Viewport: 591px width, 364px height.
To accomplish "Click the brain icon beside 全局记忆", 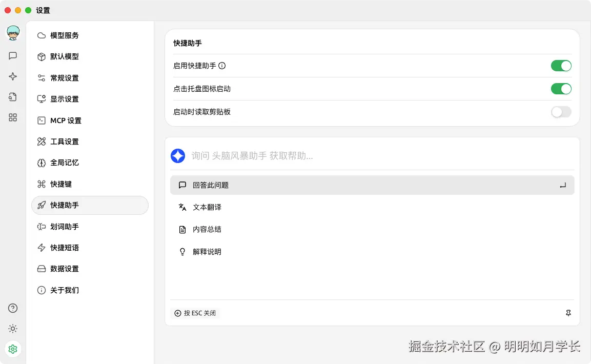I will [x=42, y=163].
